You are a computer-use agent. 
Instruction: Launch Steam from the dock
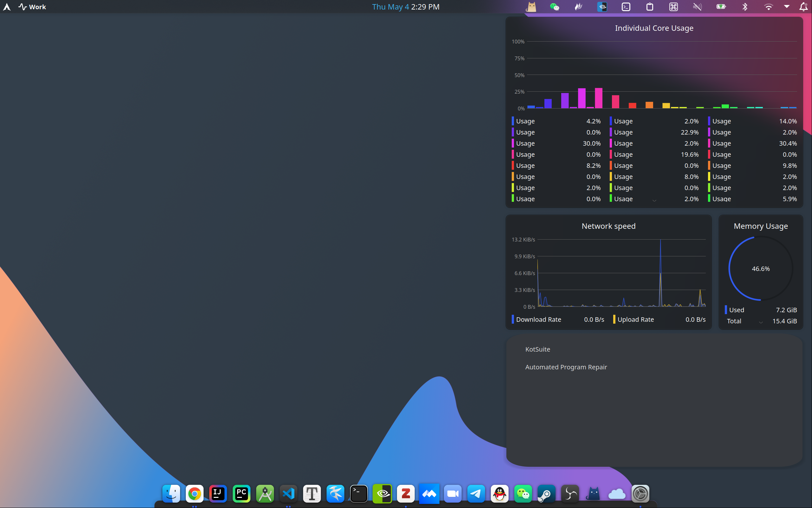[547, 493]
